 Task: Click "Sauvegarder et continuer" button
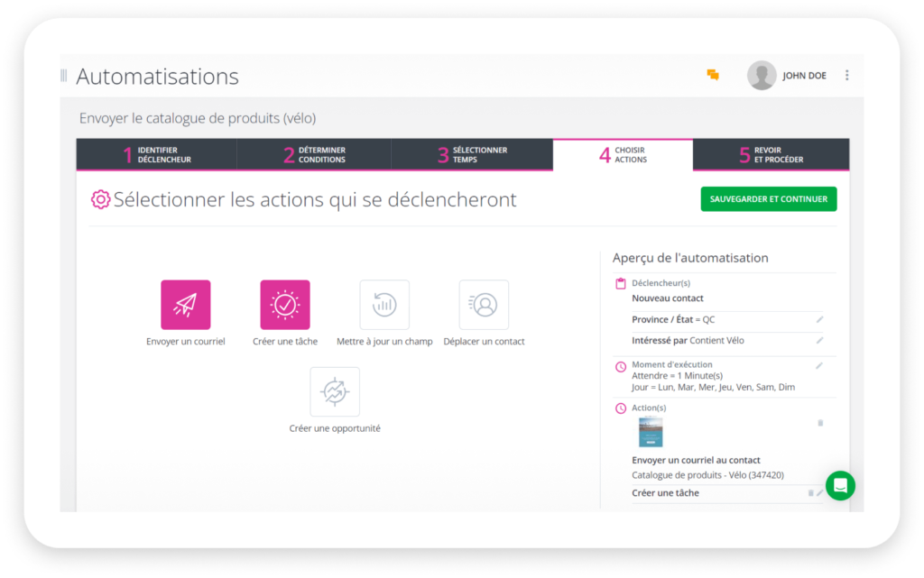[x=768, y=198]
